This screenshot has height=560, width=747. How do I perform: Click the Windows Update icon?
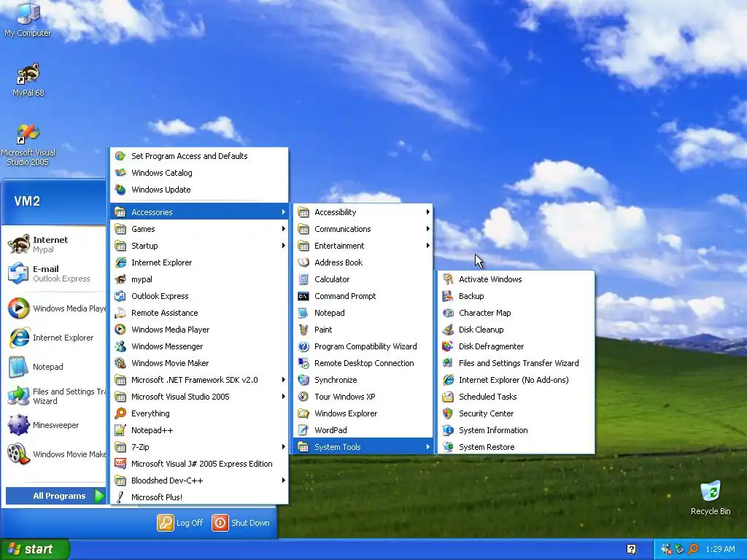point(120,190)
